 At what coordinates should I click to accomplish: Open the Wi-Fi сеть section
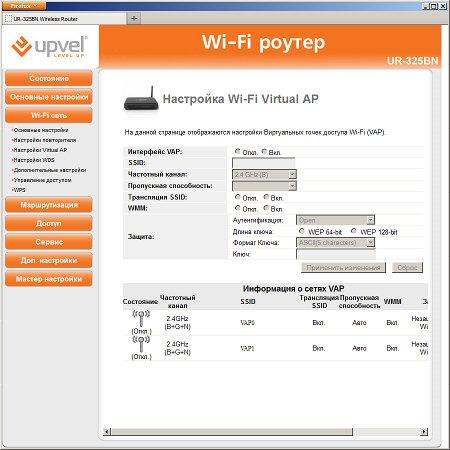49,115
